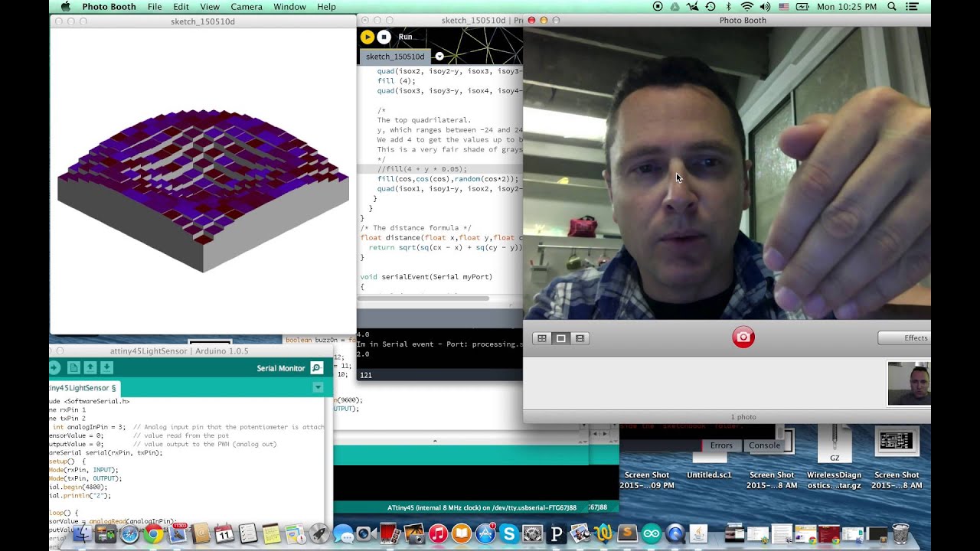This screenshot has width=980, height=551.
Task: Select the attiny45LightSensor tab in Arduino
Action: (x=83, y=388)
